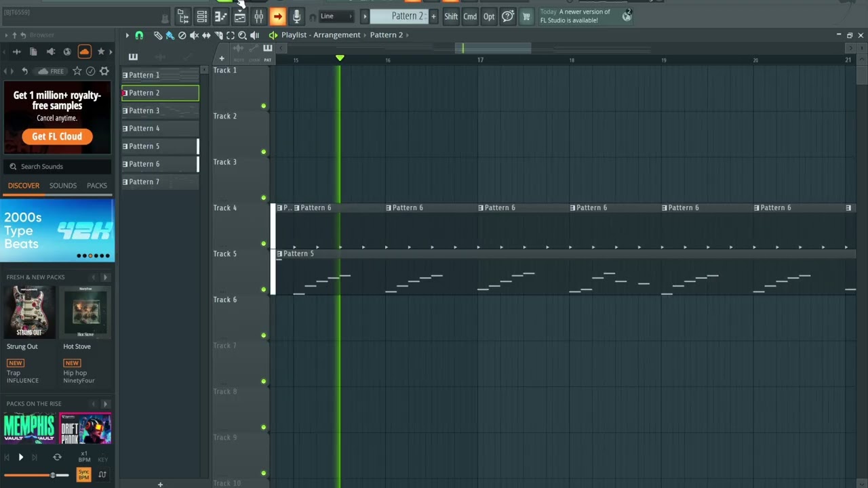Screen dimensions: 868x488
Task: Click the FL Cloud checkmark circle icon
Action: click(x=91, y=71)
